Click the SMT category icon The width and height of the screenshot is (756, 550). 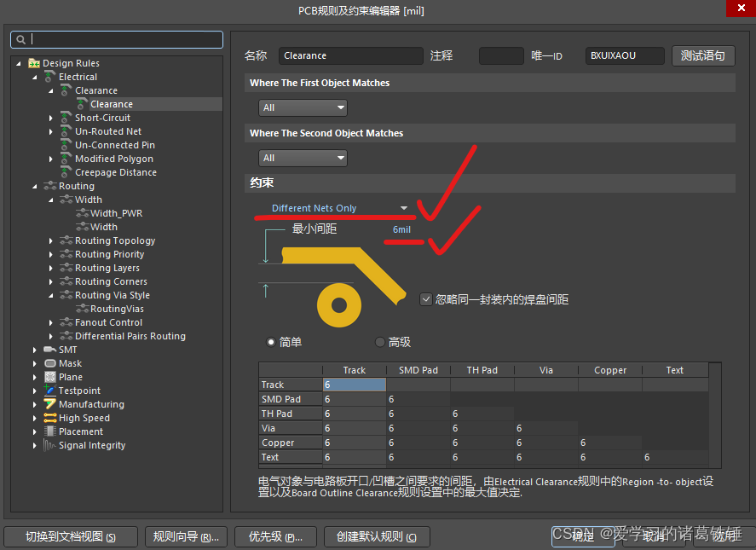50,350
